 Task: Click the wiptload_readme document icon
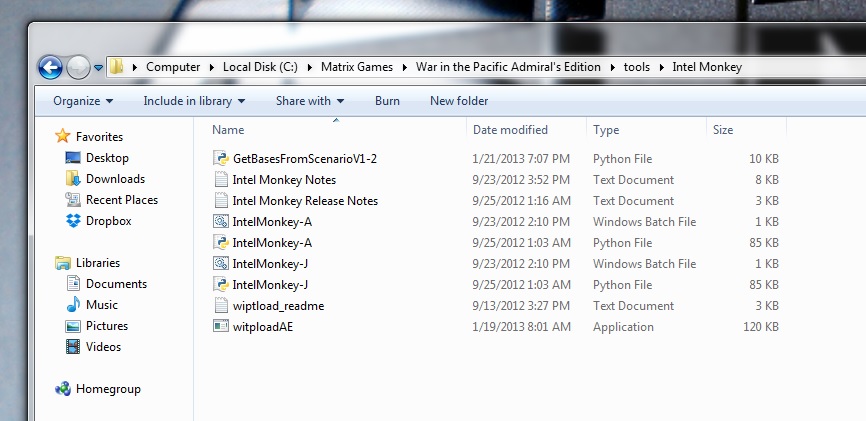pos(221,306)
